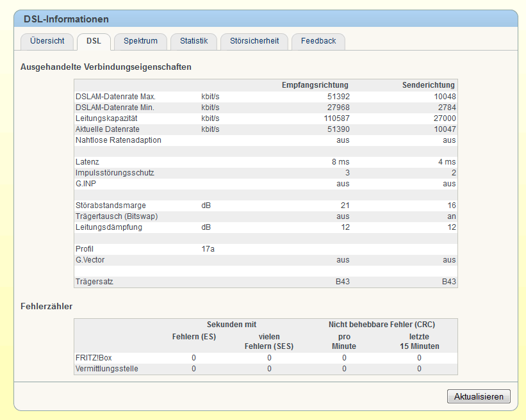This screenshot has width=526, height=420.
Task: Open the Statistik tab
Action: coord(193,42)
